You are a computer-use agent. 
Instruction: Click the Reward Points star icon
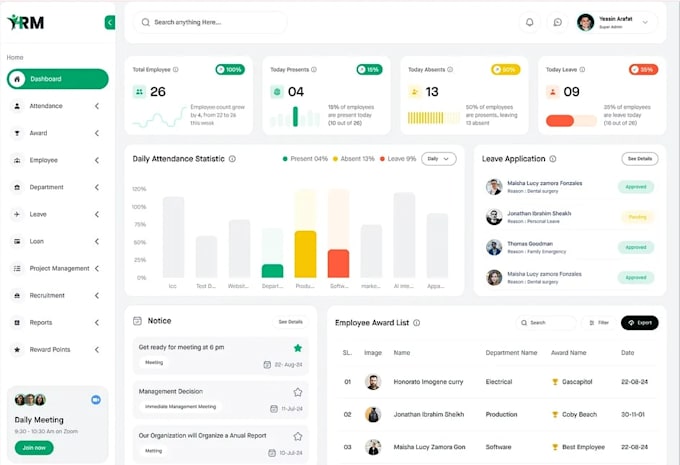pos(17,350)
